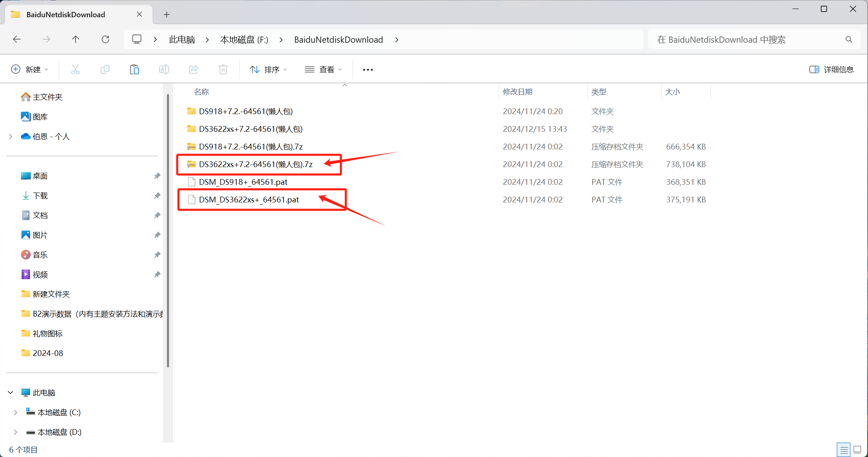The height and width of the screenshot is (457, 868).
Task: Open the Sort (排序) dropdown
Action: (x=269, y=69)
